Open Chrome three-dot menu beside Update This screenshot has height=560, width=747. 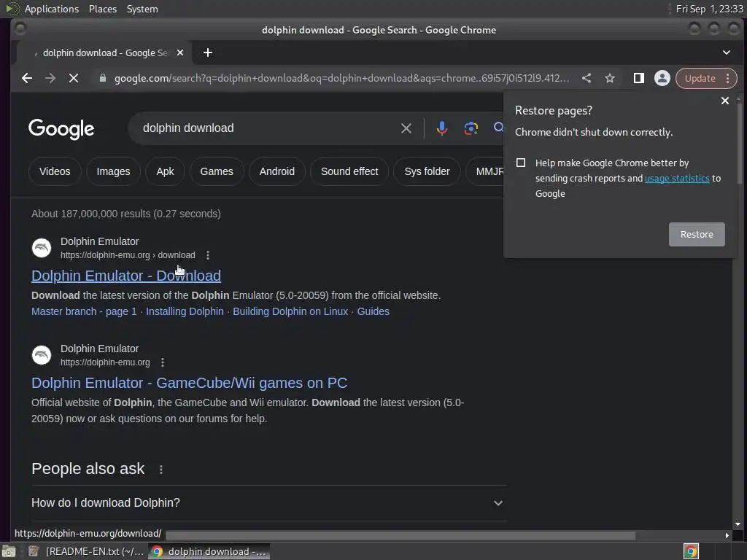pyautogui.click(x=727, y=78)
